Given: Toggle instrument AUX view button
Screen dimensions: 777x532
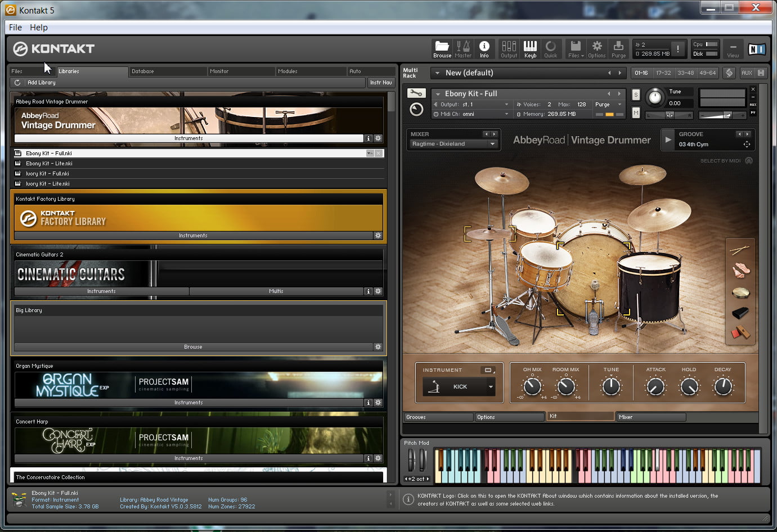Looking at the screenshot, I should [753, 105].
